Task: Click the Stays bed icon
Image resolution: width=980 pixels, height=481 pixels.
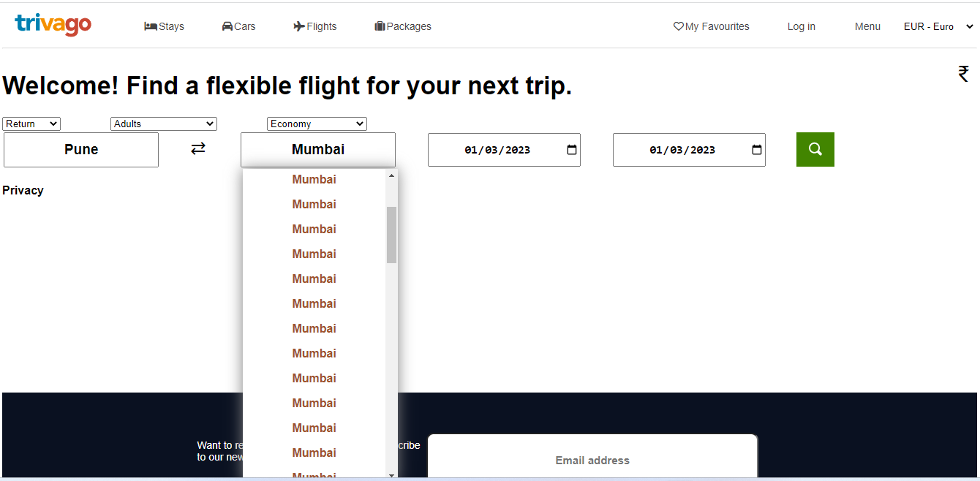Action: (151, 26)
